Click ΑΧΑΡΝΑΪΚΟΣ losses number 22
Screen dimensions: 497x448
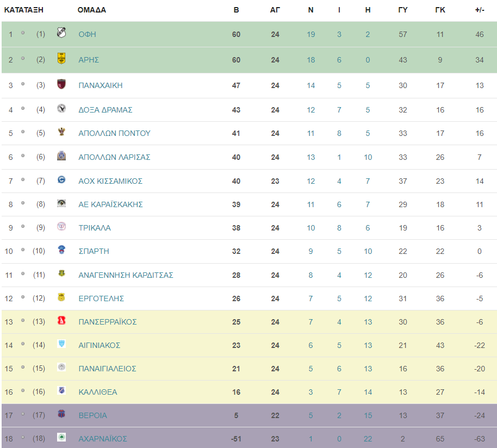click(x=368, y=439)
